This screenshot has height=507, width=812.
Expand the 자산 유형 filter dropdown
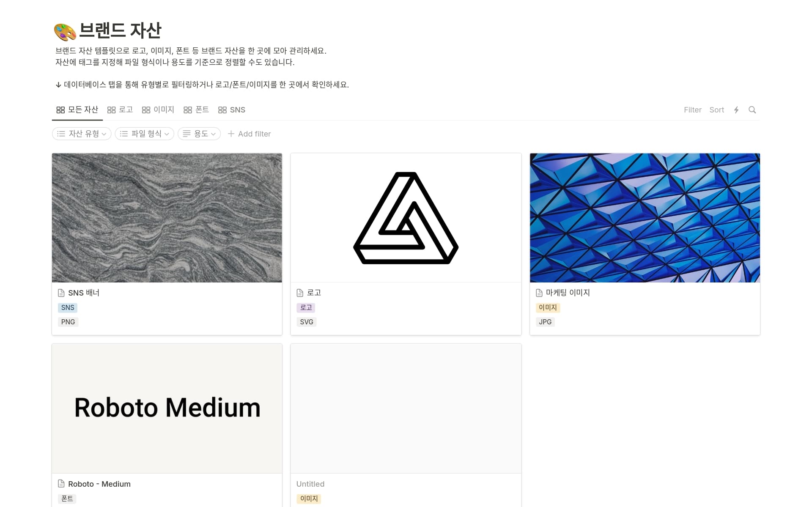click(x=82, y=134)
